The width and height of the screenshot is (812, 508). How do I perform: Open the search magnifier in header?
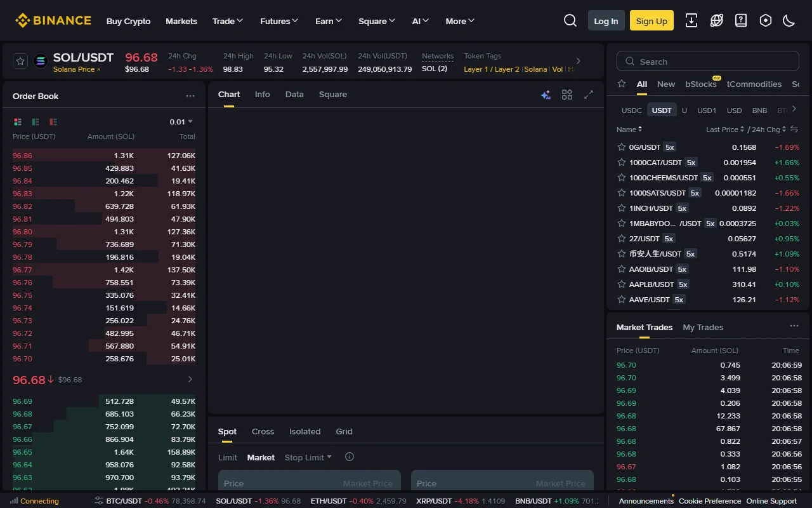coord(570,21)
